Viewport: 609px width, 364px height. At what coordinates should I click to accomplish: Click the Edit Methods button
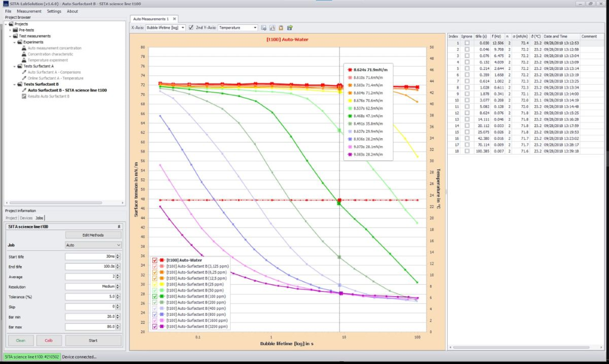click(x=93, y=235)
